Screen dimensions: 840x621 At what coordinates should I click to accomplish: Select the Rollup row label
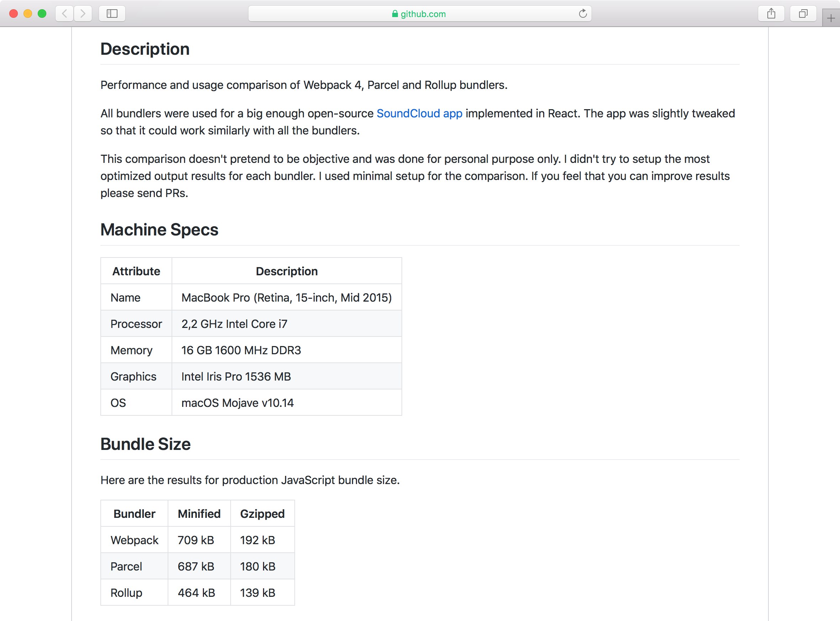pyautogui.click(x=134, y=593)
